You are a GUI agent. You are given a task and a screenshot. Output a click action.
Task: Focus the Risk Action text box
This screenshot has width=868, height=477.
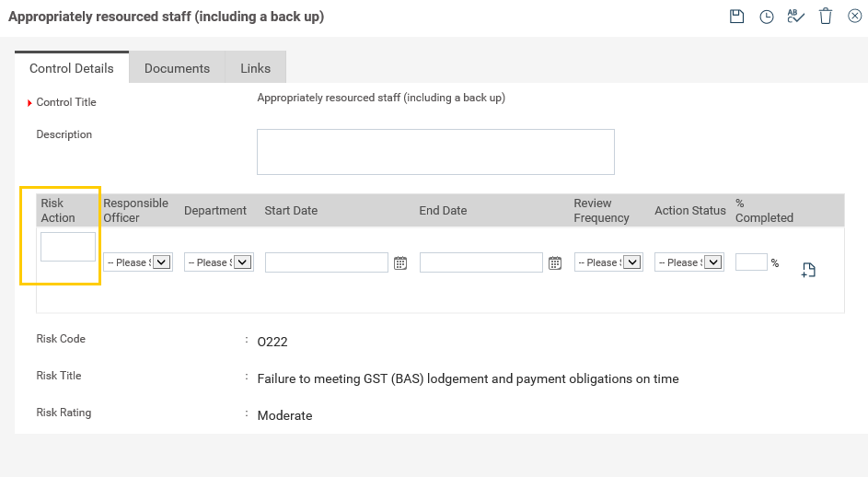coord(68,247)
